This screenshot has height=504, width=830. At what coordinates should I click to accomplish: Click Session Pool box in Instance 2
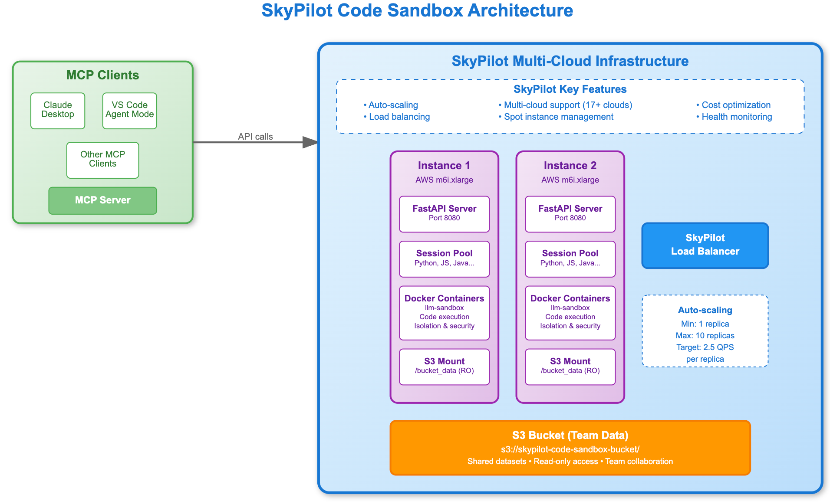click(570, 259)
